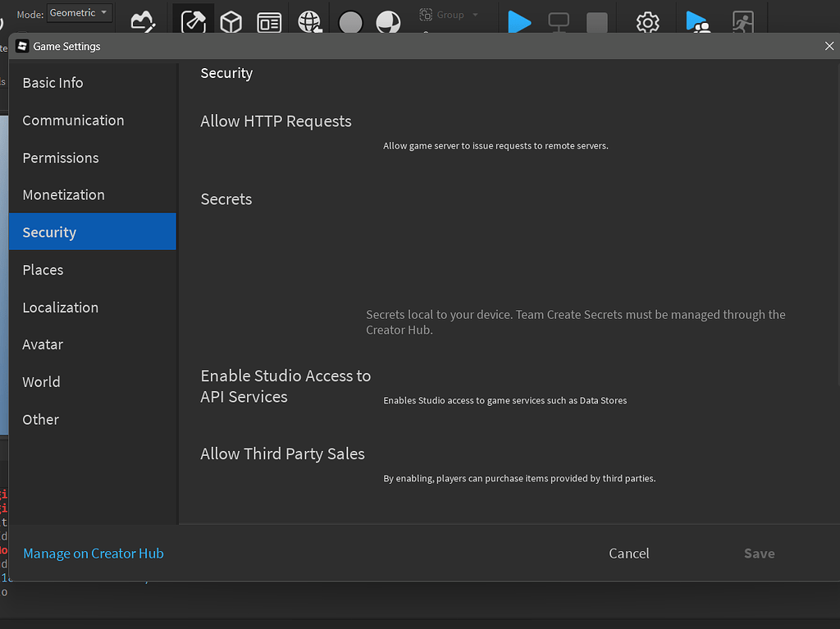Image resolution: width=840 pixels, height=629 pixels.
Task: Switch to the World section
Action: (x=93, y=381)
